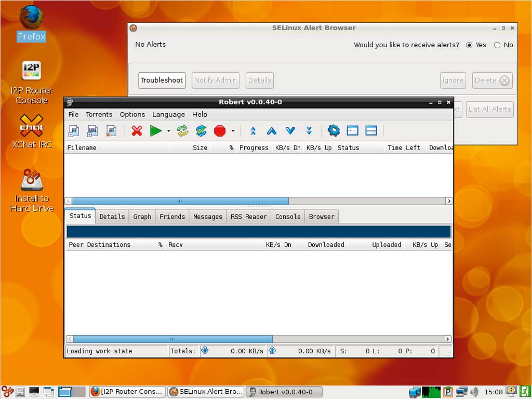Open the Torrents menu
Image resolution: width=532 pixels, height=399 pixels.
point(99,114)
